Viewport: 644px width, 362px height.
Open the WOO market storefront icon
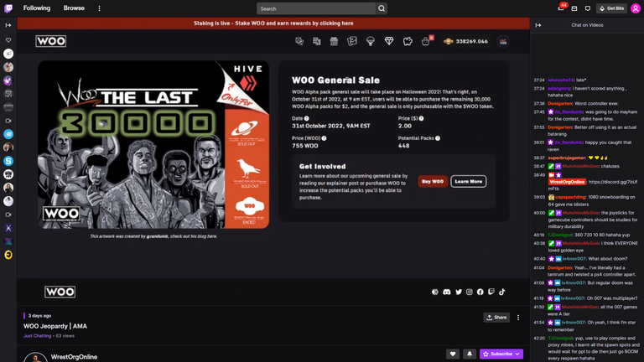[334, 41]
